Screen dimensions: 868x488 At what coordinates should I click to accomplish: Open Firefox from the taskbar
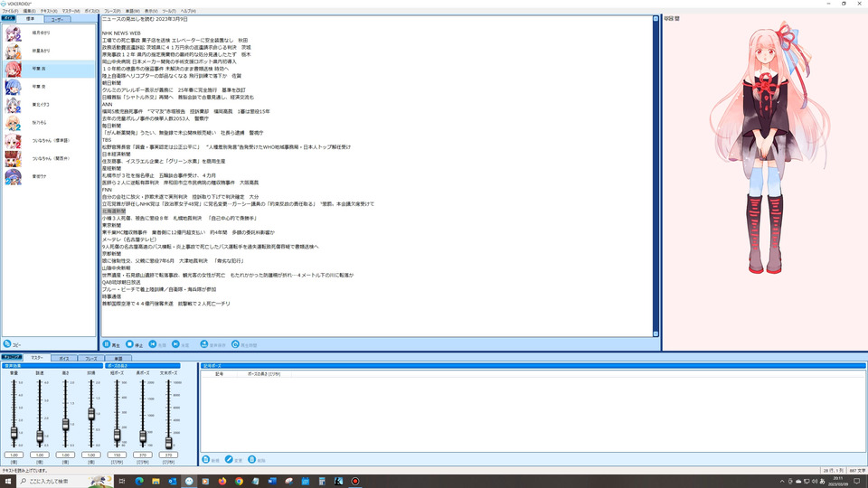point(222,481)
